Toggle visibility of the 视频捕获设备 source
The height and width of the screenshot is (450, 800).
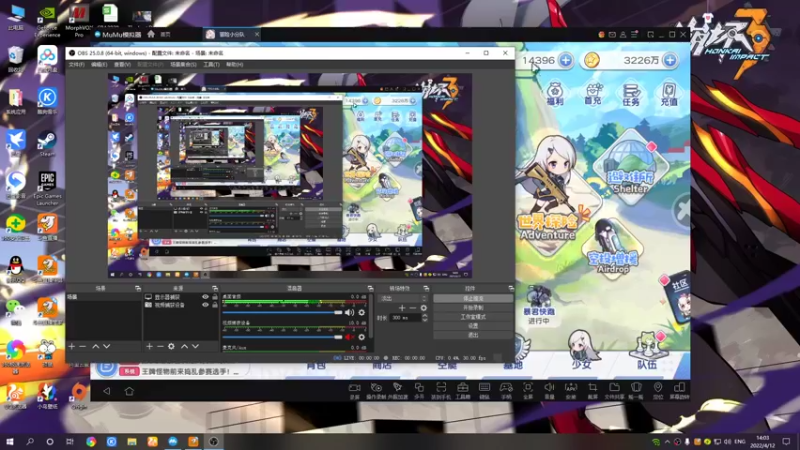pyautogui.click(x=205, y=305)
